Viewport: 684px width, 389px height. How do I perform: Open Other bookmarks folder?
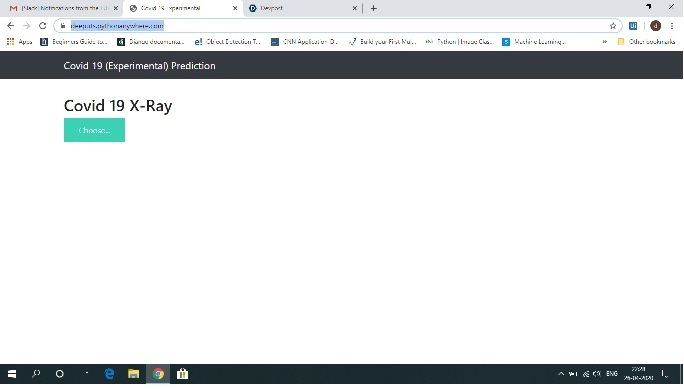coord(646,42)
